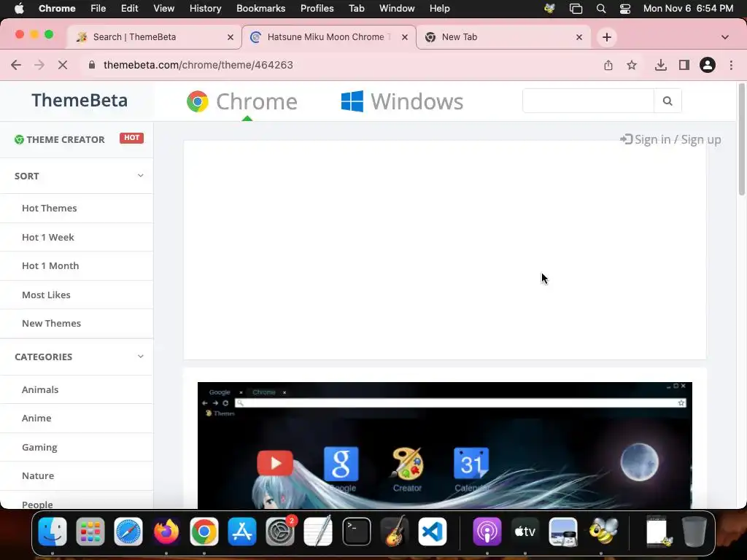747x560 pixels.
Task: Open the History menu
Action: [x=205, y=9]
